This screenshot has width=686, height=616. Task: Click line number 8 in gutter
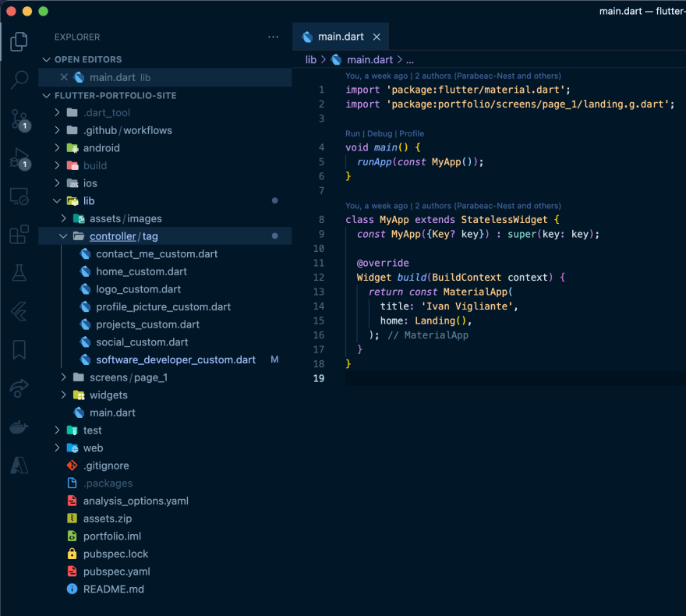[321, 220]
